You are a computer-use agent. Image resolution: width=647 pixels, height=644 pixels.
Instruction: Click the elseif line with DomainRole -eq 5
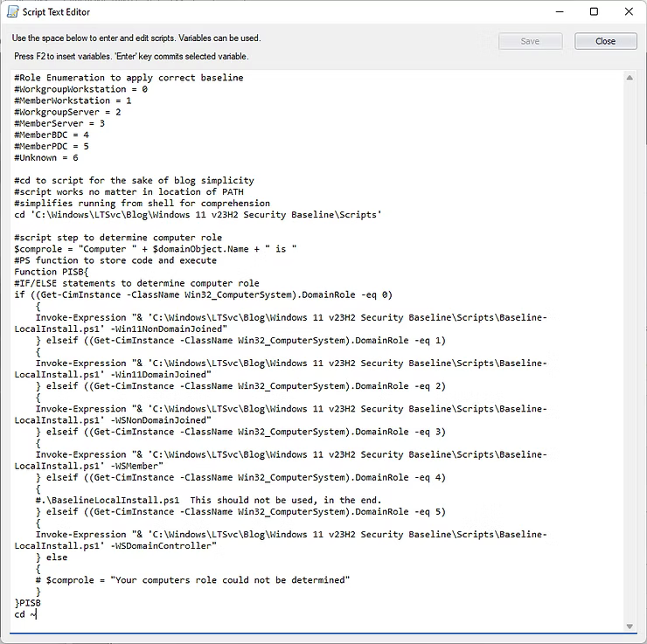click(x=240, y=512)
